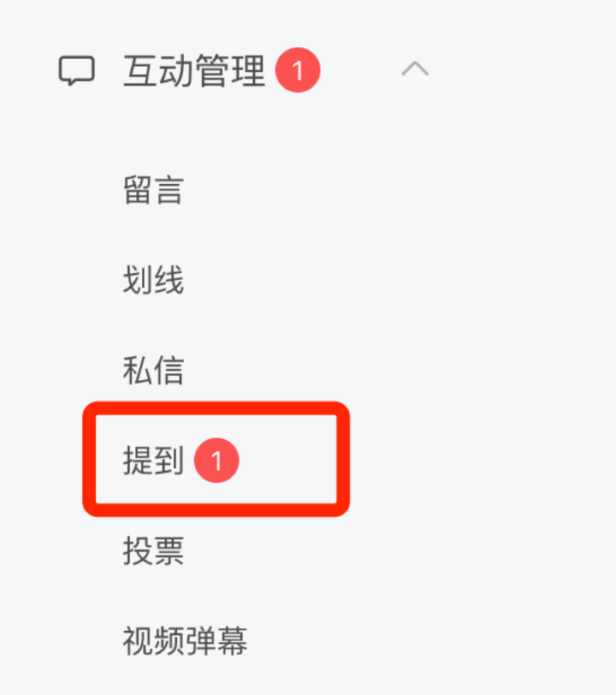Viewport: 616px width, 695px height.
Task: Click the comment bubble icon in the header
Action: 77,70
